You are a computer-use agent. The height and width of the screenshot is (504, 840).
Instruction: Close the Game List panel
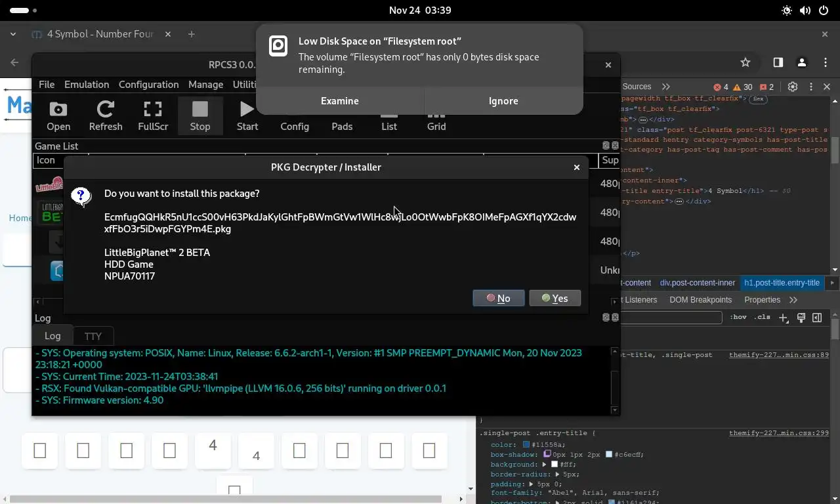click(x=615, y=146)
